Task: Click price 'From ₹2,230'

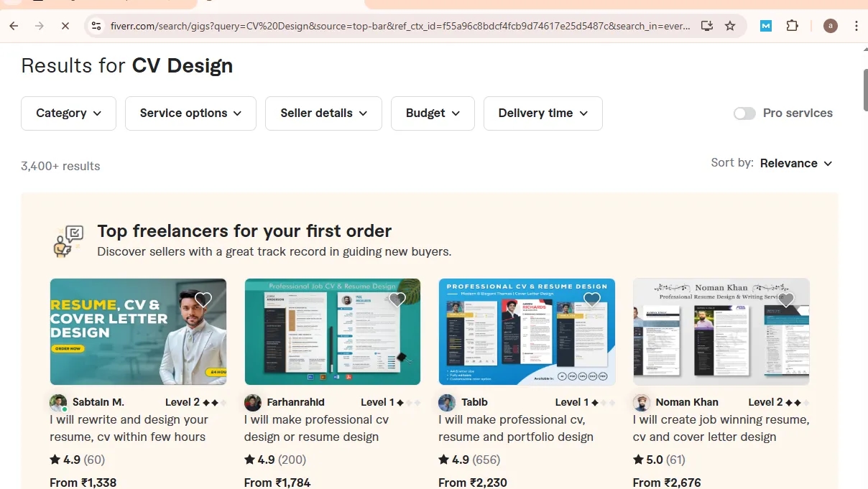Action: pos(473,483)
